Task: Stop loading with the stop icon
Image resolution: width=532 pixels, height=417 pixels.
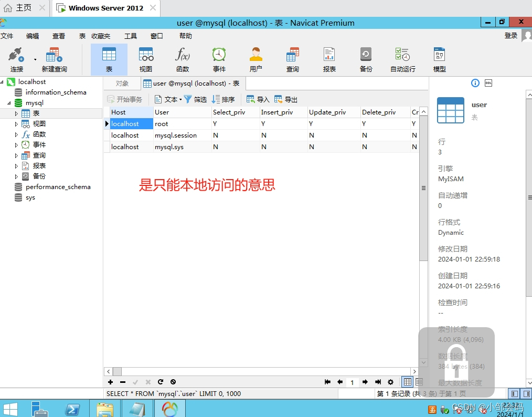Action: 173,382
